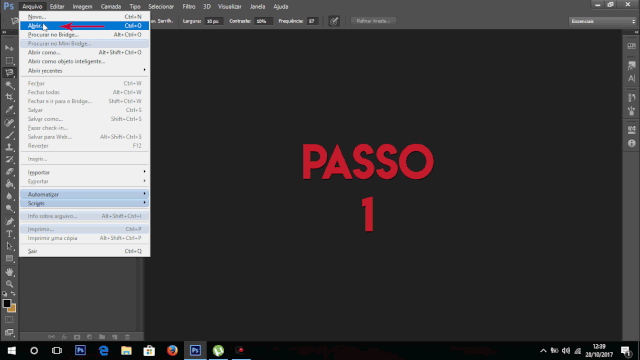Swap foreground and background colors

[13, 293]
